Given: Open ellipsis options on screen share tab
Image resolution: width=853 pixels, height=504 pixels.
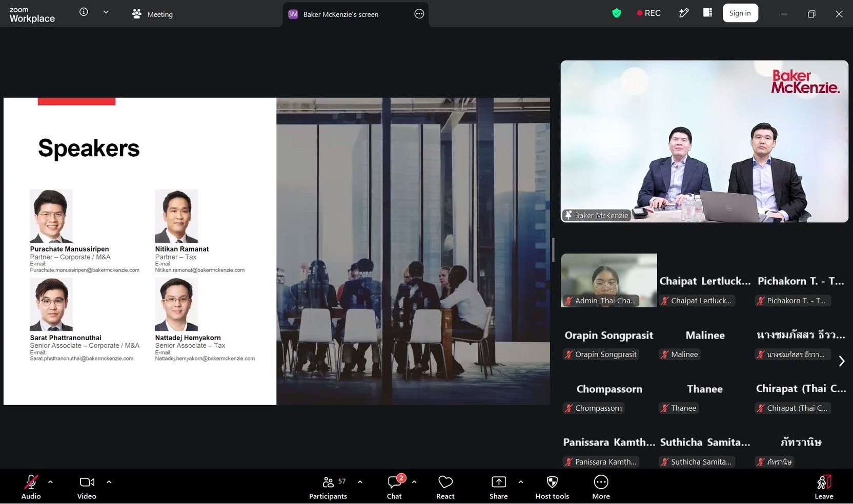Looking at the screenshot, I should (419, 14).
